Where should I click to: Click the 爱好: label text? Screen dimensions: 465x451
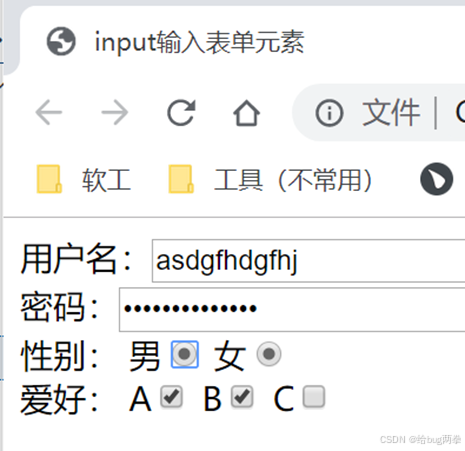60,399
